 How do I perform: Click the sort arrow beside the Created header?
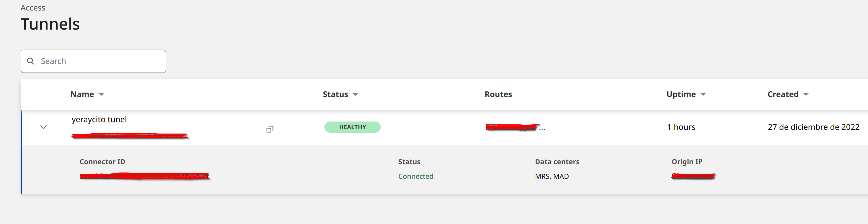pos(806,94)
